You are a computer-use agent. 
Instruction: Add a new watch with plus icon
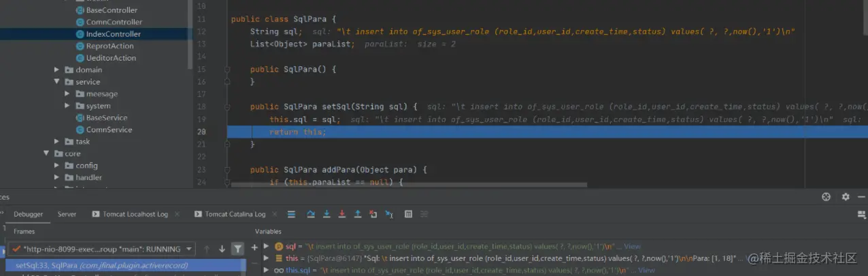click(254, 247)
